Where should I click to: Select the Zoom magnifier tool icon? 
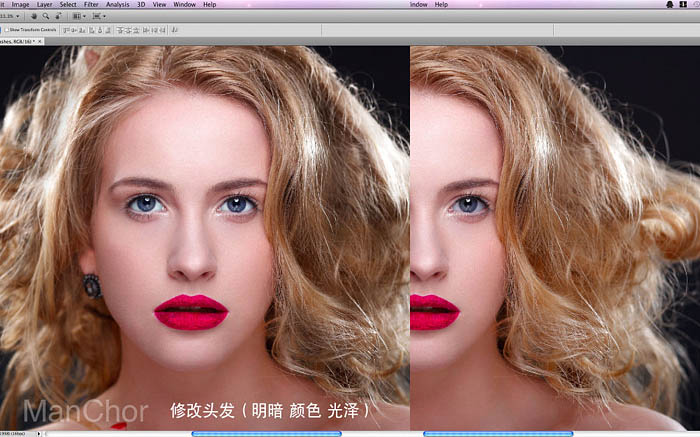[46, 16]
